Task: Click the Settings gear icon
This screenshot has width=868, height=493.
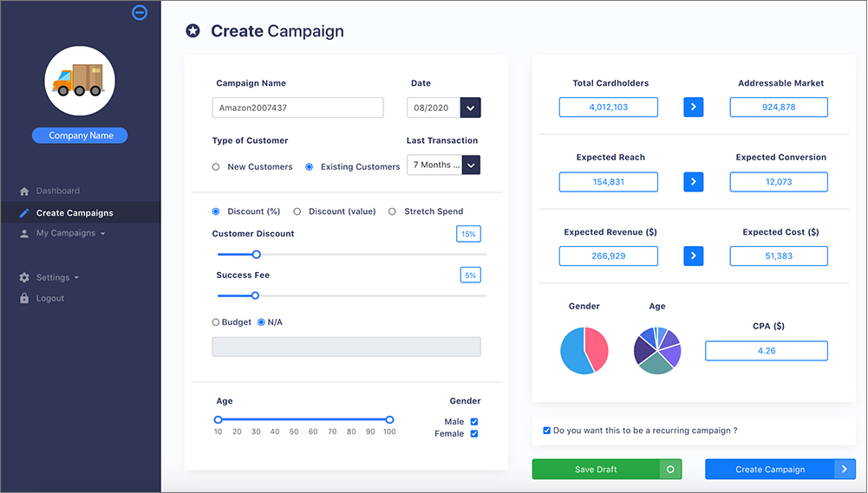Action: 23,278
